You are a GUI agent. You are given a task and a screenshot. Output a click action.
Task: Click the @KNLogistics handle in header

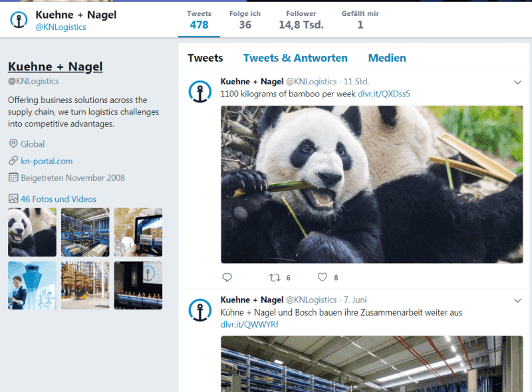(x=61, y=27)
